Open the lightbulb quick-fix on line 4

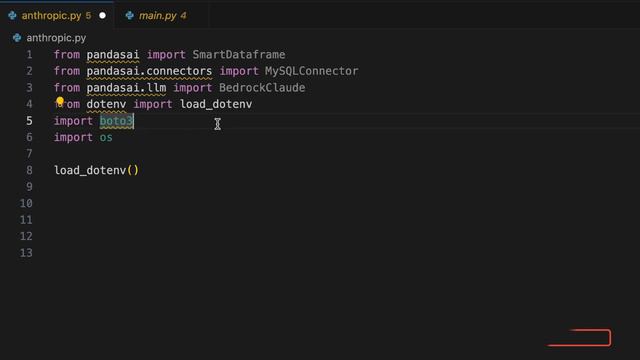tap(60, 101)
